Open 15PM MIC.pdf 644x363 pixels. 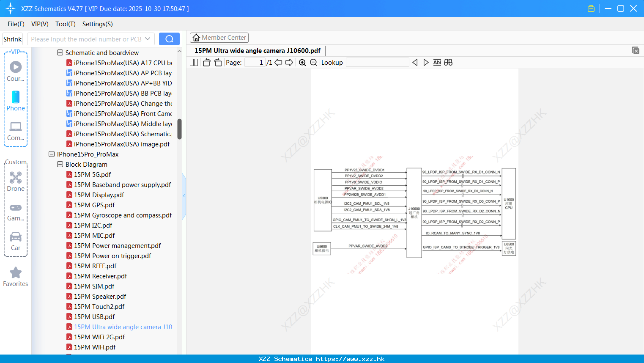pos(90,236)
